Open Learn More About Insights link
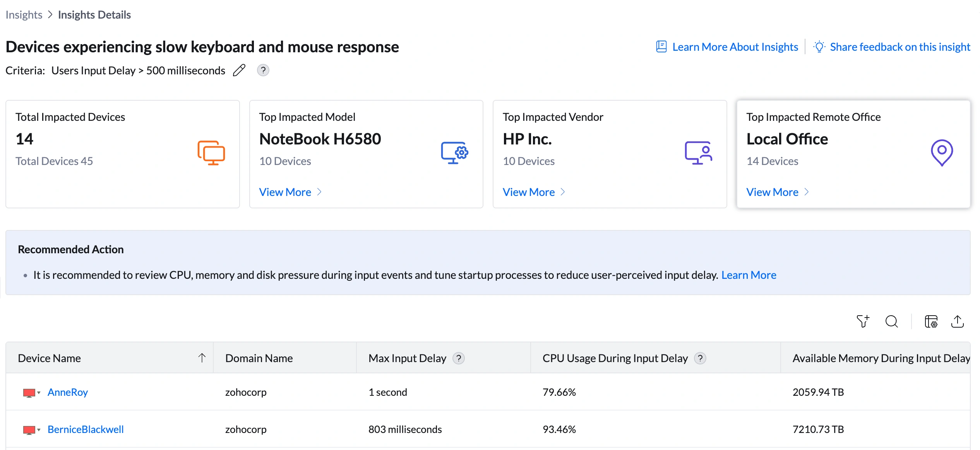980x450 pixels. [x=735, y=47]
